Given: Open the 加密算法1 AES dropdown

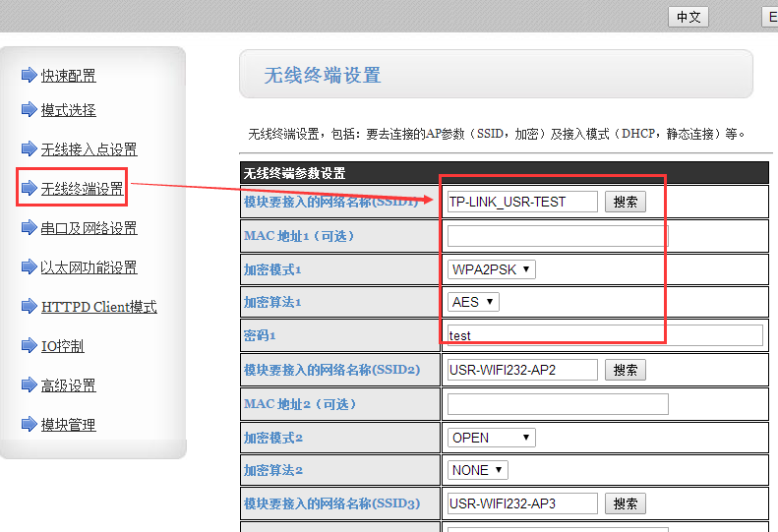Looking at the screenshot, I should coord(473,302).
